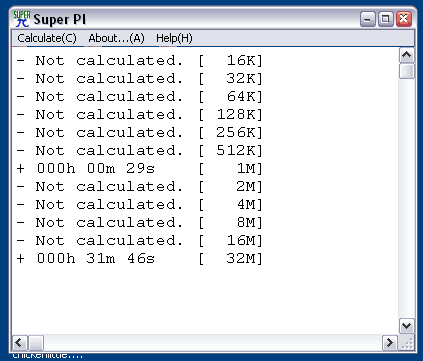The image size is (423, 361).
Task: Select the 32K not calculated row
Action: point(140,79)
